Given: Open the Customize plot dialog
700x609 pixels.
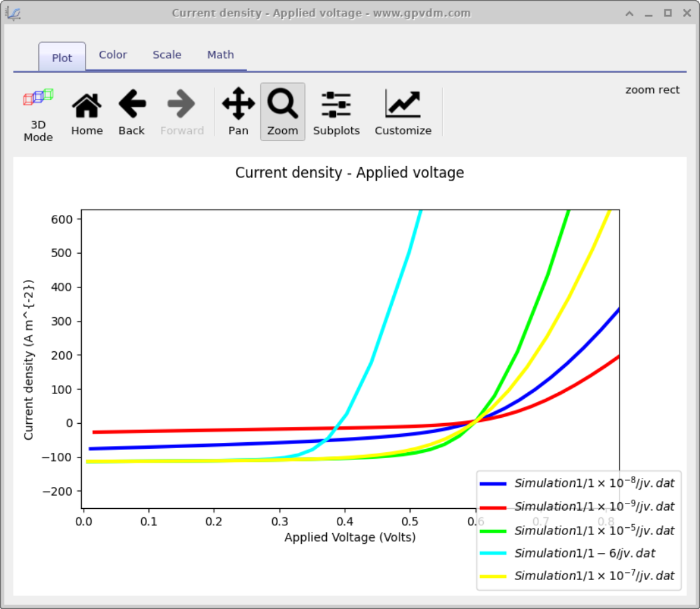Looking at the screenshot, I should click(403, 112).
